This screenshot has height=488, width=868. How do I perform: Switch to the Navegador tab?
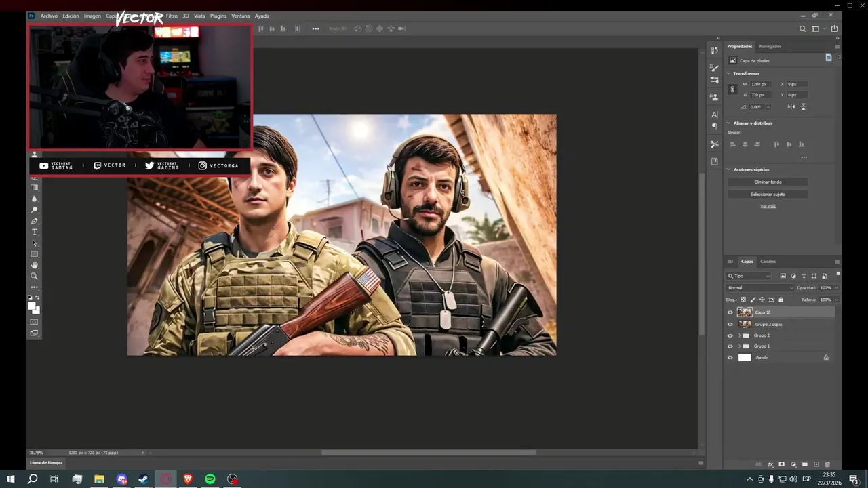tap(770, 46)
